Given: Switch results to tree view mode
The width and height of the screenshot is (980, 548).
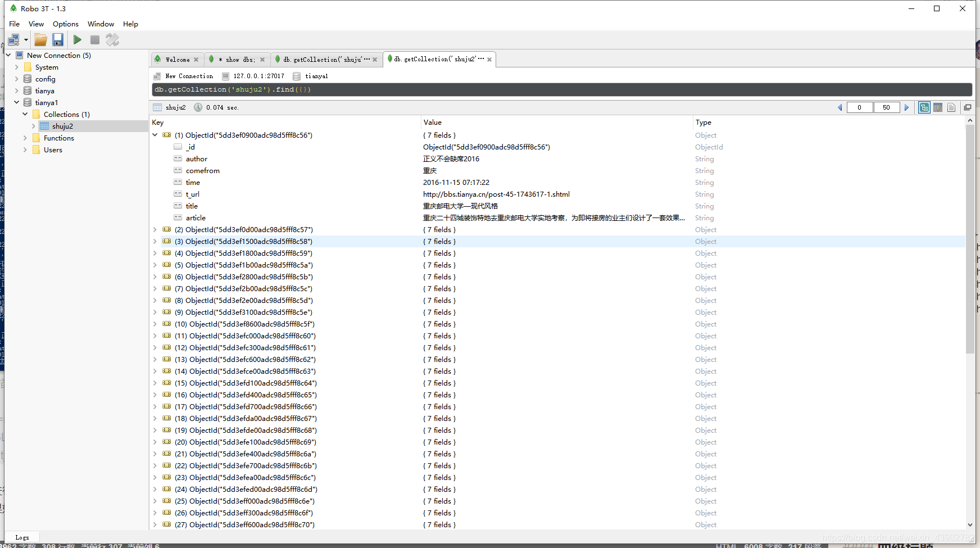Looking at the screenshot, I should tap(924, 107).
